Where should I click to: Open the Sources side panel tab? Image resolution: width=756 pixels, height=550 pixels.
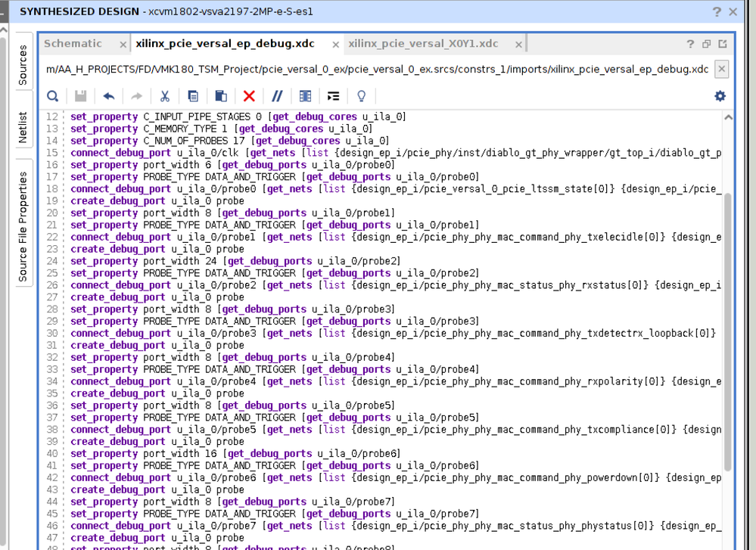(23, 64)
